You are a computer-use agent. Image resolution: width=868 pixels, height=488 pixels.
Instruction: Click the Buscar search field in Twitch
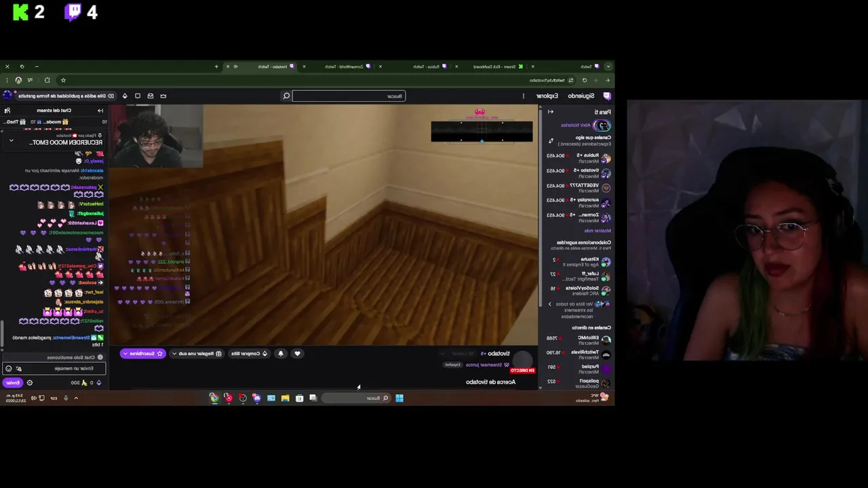coord(349,96)
